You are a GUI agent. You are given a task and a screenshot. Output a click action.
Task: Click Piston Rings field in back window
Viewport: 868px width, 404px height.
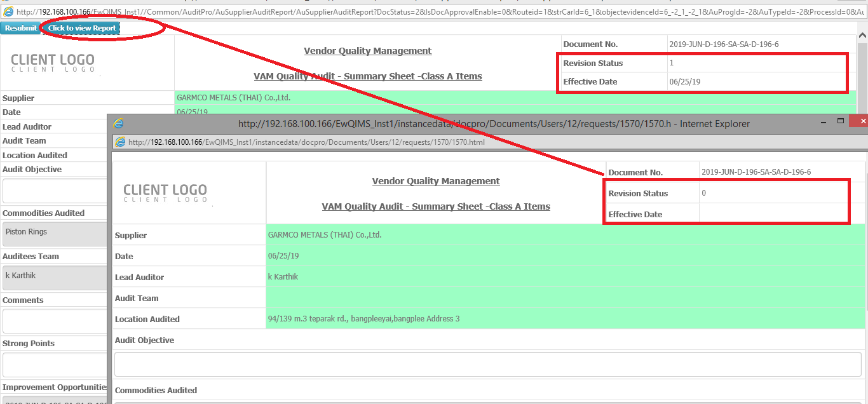(x=55, y=234)
